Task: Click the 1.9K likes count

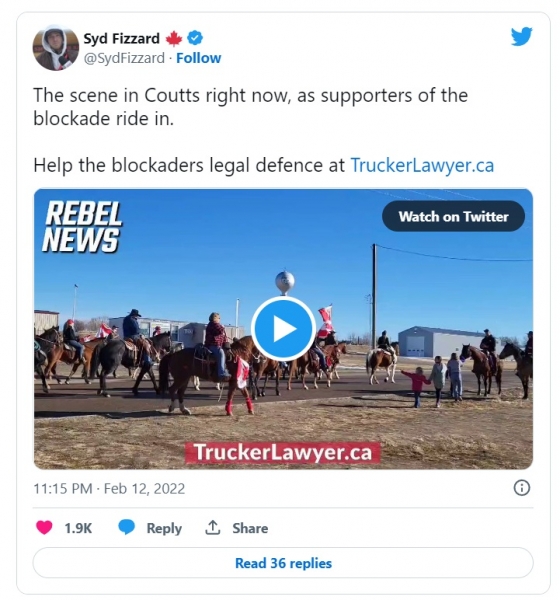Action: 78,528
